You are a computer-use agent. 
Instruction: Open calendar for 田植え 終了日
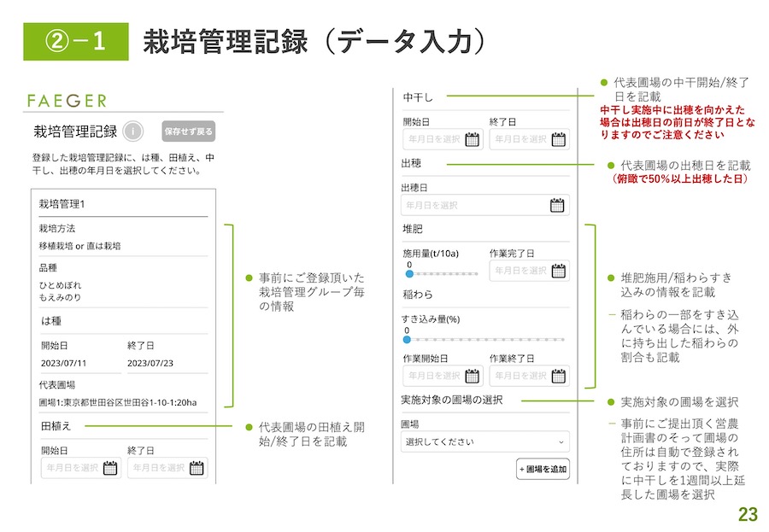click(x=197, y=468)
